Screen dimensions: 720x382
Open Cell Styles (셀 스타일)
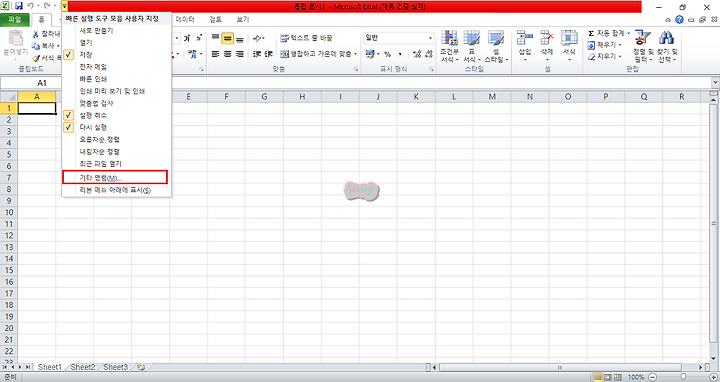tap(496, 46)
